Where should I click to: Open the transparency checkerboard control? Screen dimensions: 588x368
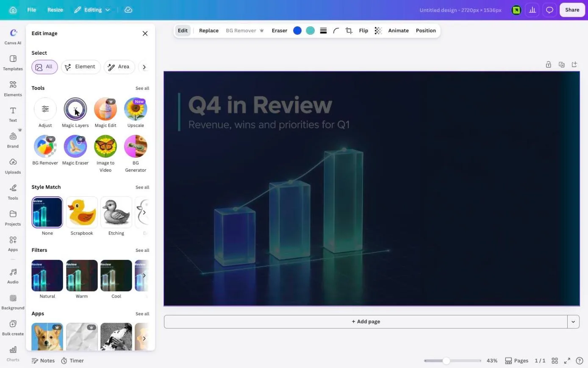(378, 31)
